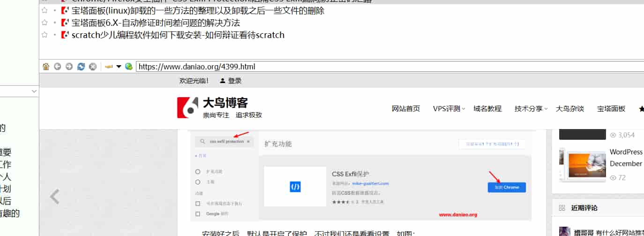The width and height of the screenshot is (644, 236).
Task: Click the favicon of the scratch少儿编程 row
Action: tap(65, 35)
